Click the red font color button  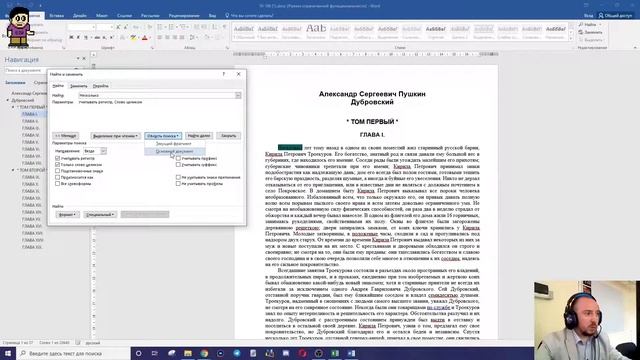(144, 38)
